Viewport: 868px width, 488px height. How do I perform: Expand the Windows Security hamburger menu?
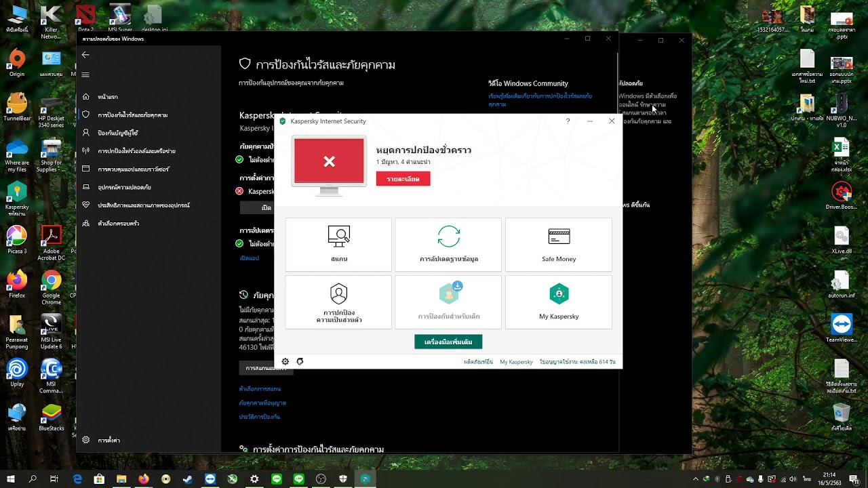(85, 75)
